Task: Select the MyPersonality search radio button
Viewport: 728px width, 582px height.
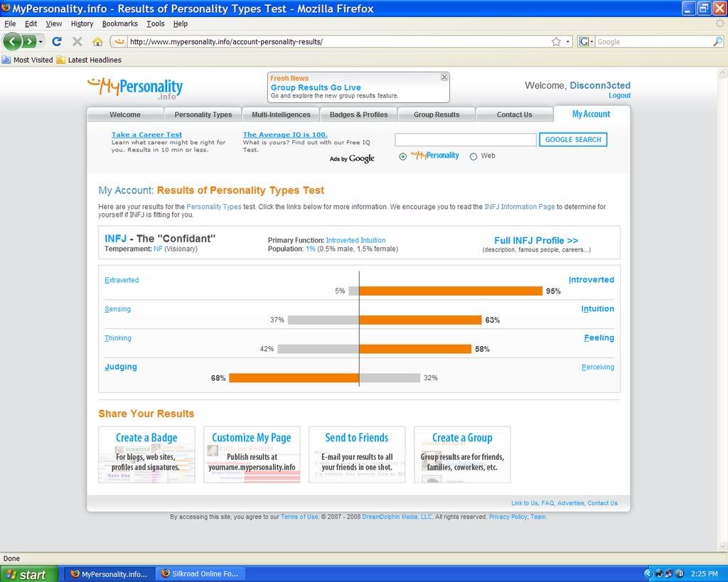Action: click(x=403, y=156)
